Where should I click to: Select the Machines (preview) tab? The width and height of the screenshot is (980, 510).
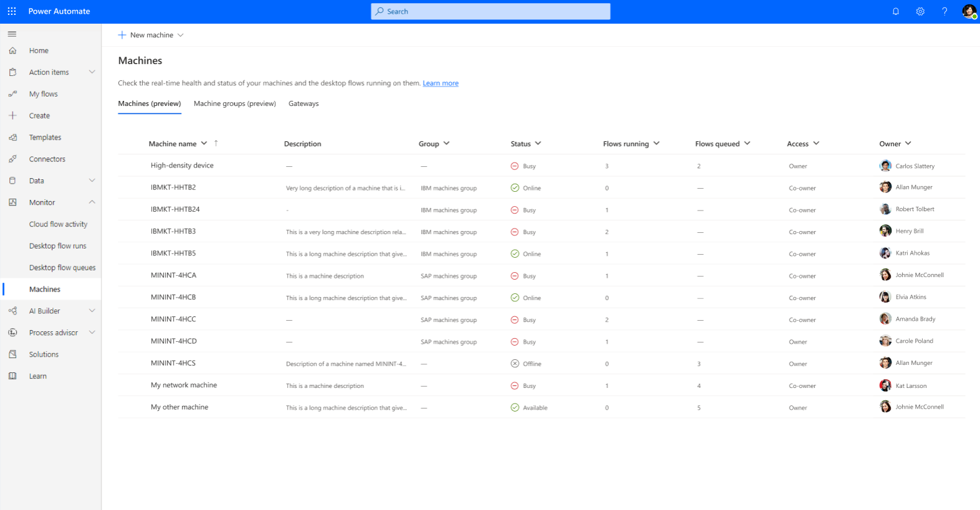pyautogui.click(x=150, y=103)
